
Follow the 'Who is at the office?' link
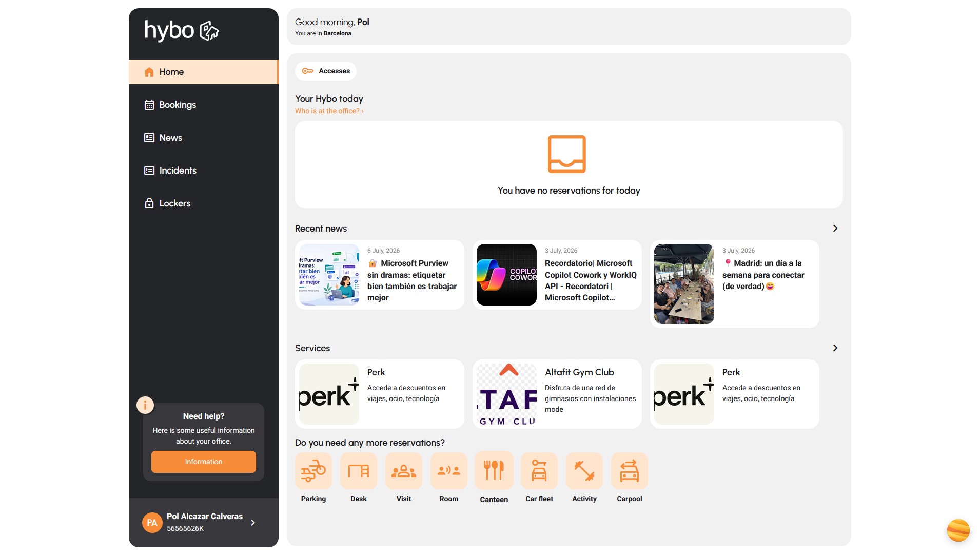[x=329, y=111]
